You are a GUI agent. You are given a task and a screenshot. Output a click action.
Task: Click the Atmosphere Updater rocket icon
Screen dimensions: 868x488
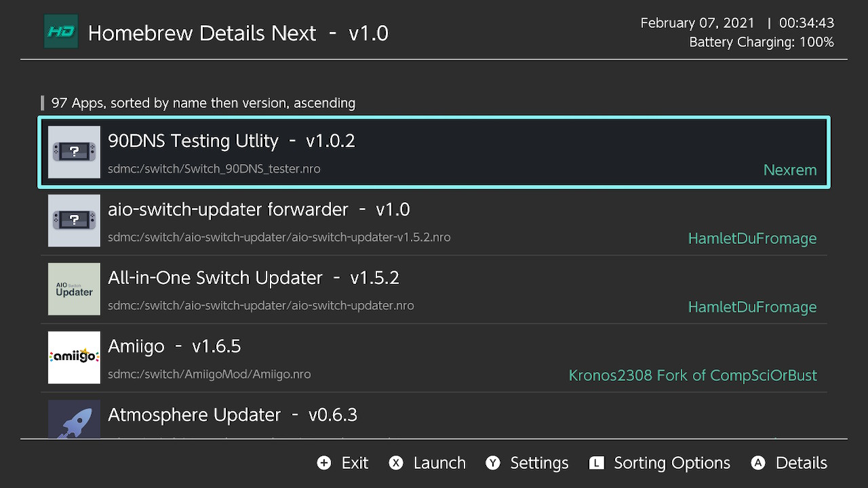74,419
